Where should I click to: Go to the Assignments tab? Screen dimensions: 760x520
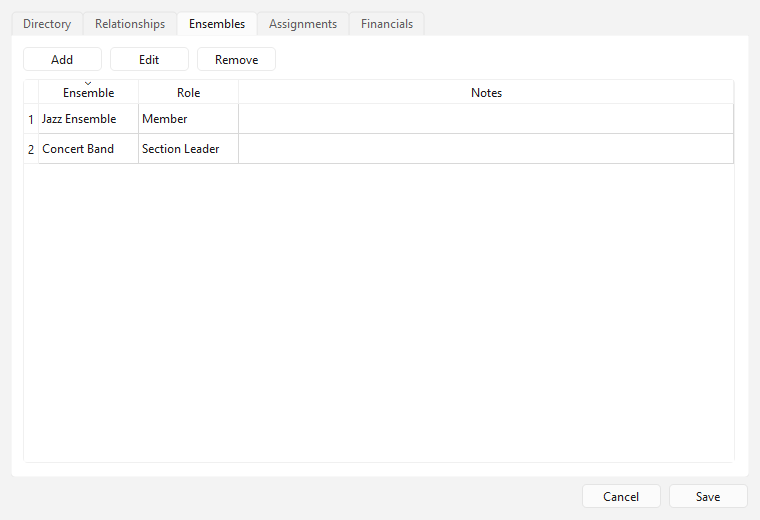303,24
